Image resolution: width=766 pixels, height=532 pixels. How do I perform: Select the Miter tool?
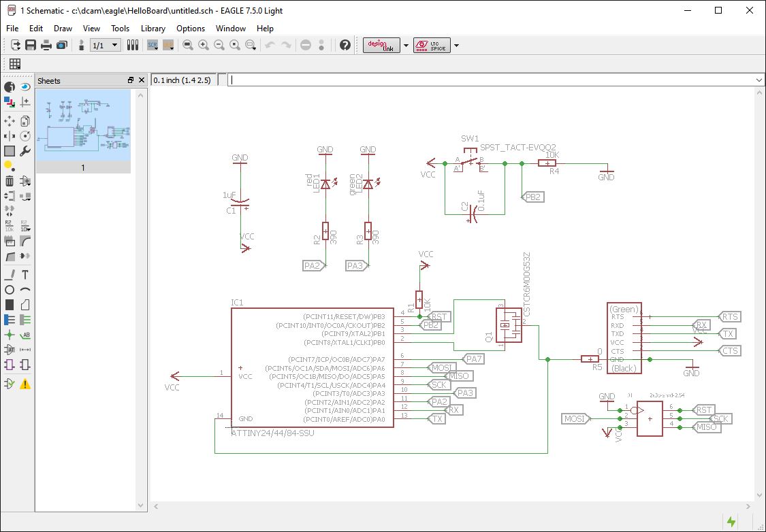click(x=25, y=241)
